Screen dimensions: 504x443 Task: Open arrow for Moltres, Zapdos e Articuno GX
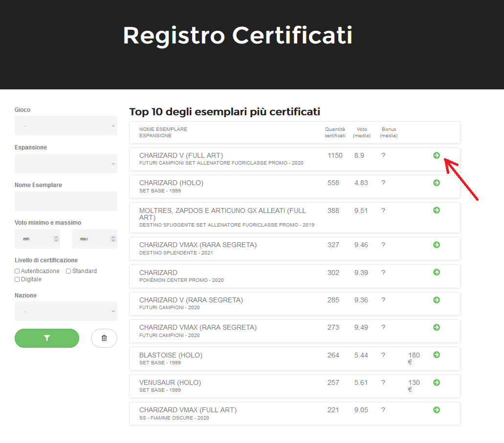[x=437, y=210]
